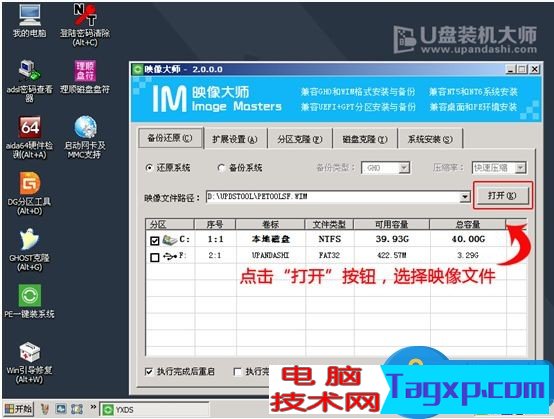Image resolution: width=554 pixels, height=419 pixels.
Task: Click 39.93G free capacity cell
Action: click(392, 239)
